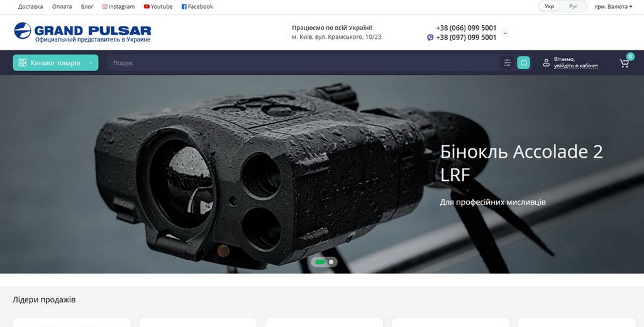Click the увійдіть в кабінет link
This screenshot has width=644, height=327.
point(575,66)
